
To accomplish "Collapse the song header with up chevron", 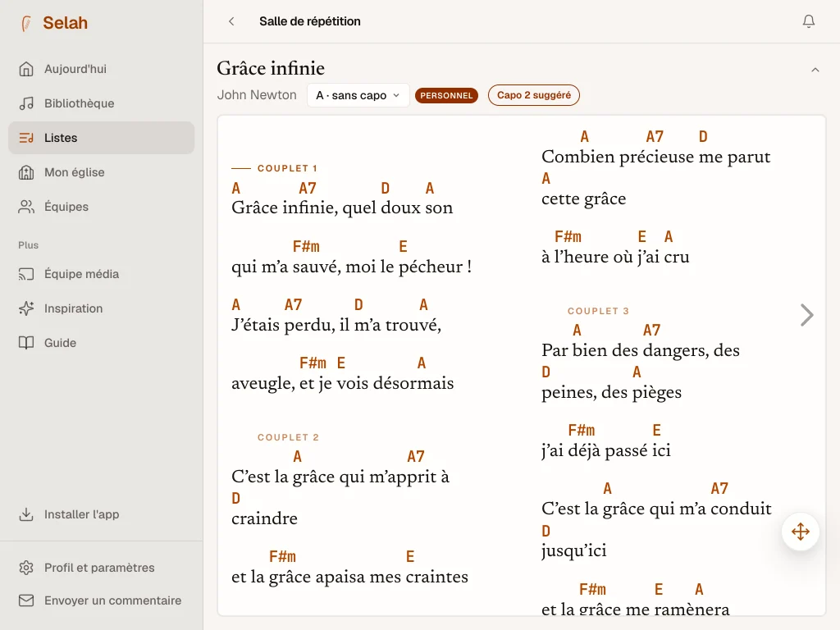I will pyautogui.click(x=815, y=70).
